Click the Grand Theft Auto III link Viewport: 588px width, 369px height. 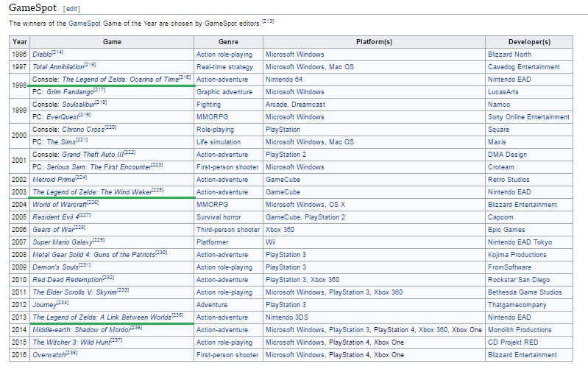tap(91, 155)
